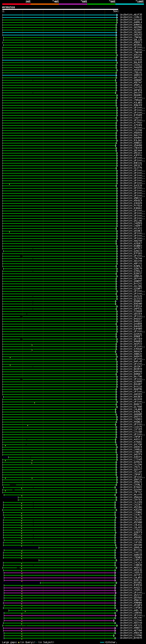
Task: Select label UniRef100_P46655
Action: (x=131, y=67)
